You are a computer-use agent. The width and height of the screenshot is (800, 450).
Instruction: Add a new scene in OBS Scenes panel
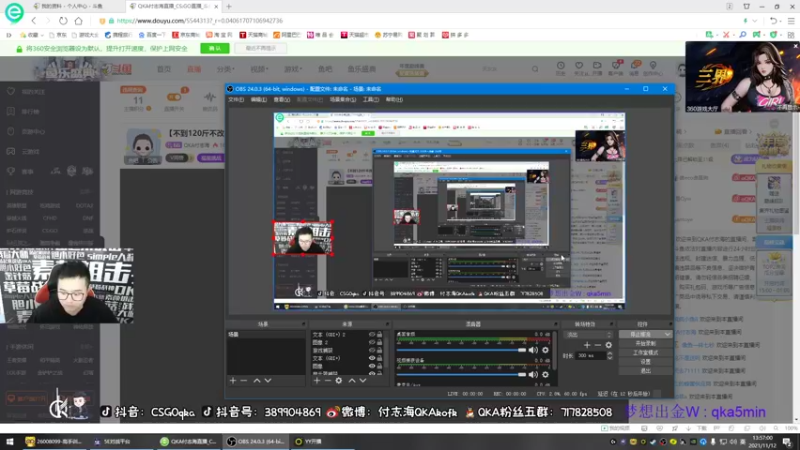click(x=233, y=381)
